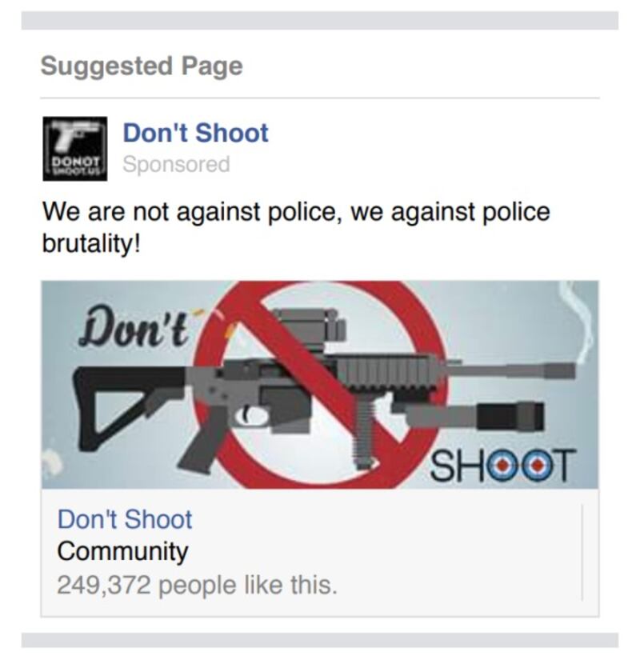The width and height of the screenshot is (640, 672).
Task: Click the 249,372 people like this count
Action: 197,585
